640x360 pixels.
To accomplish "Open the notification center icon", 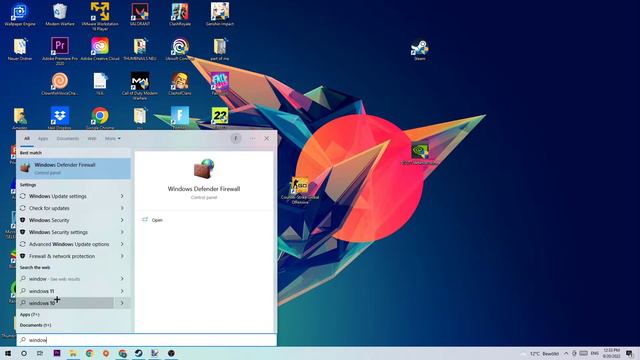I will (x=629, y=353).
